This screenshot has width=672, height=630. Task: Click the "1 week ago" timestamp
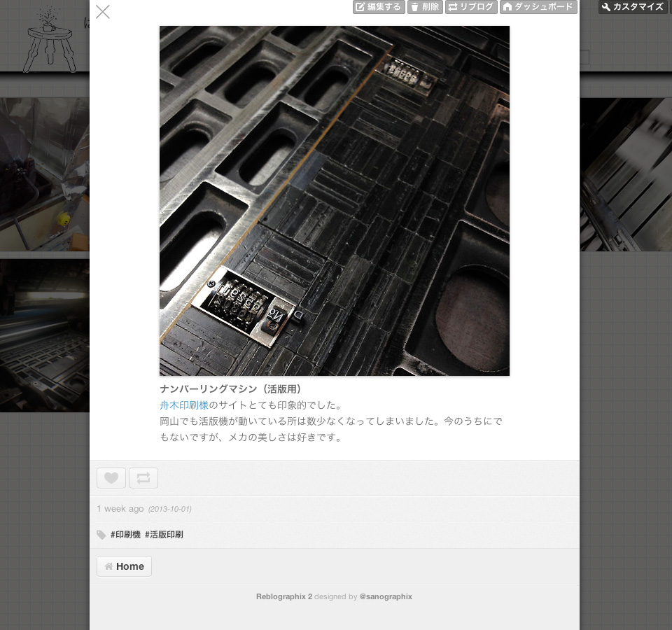pyautogui.click(x=120, y=509)
